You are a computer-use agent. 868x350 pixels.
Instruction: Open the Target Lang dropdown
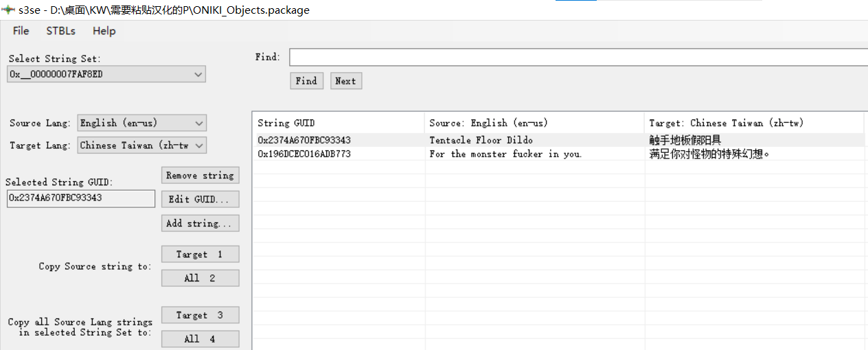(x=141, y=145)
